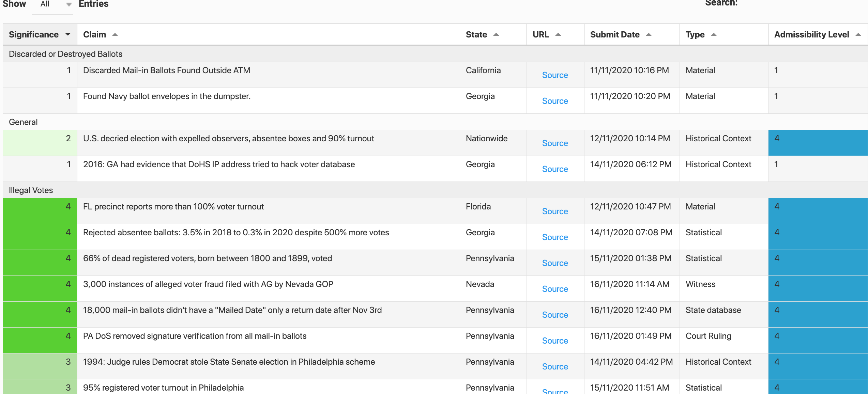Click the Claim column sort arrow
This screenshot has height=394, width=868.
tap(115, 35)
